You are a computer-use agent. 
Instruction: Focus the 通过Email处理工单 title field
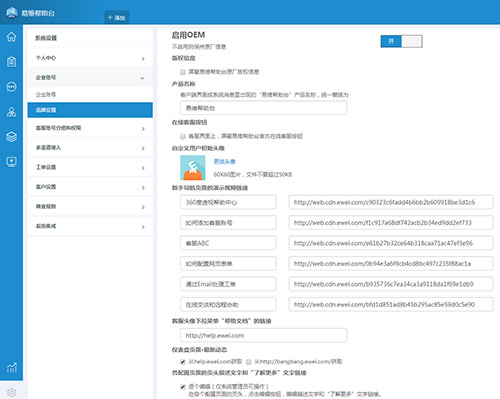coord(228,284)
